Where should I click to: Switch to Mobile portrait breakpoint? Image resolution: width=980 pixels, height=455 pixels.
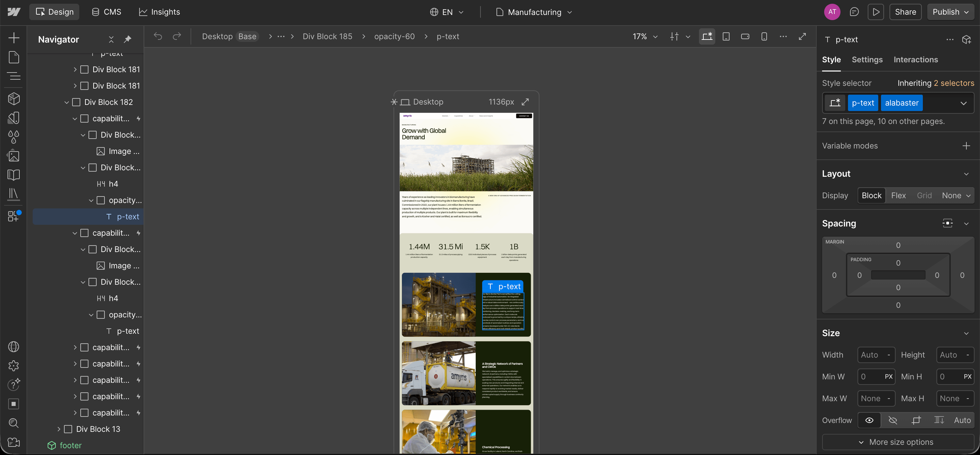(x=764, y=36)
